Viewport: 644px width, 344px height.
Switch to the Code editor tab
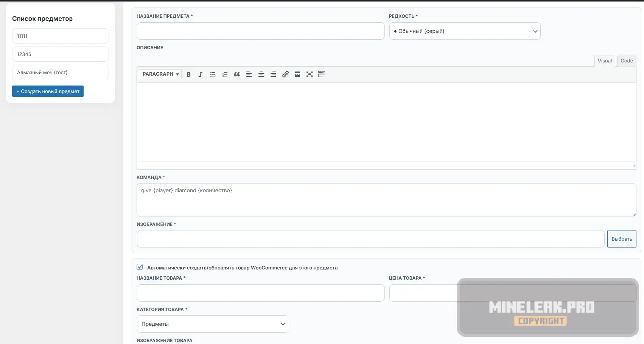pyautogui.click(x=627, y=61)
